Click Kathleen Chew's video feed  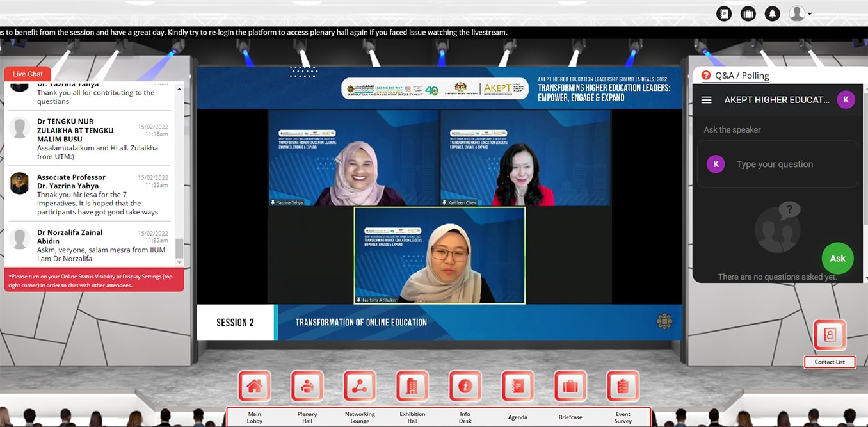click(x=526, y=158)
